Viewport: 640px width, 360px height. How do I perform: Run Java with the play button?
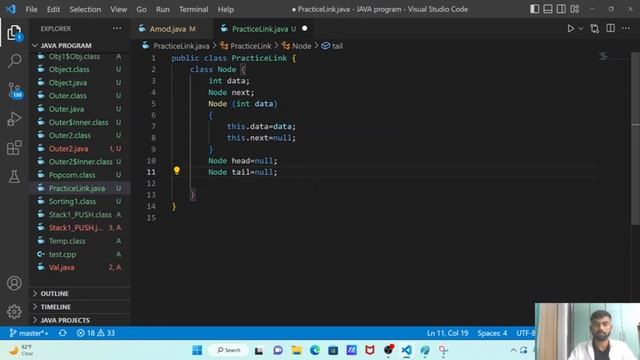point(571,29)
